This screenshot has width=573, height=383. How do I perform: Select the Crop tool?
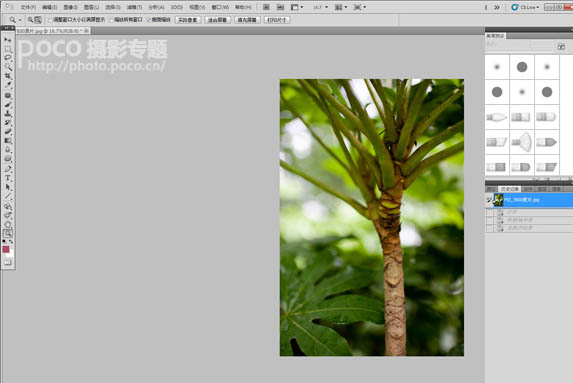(8, 76)
